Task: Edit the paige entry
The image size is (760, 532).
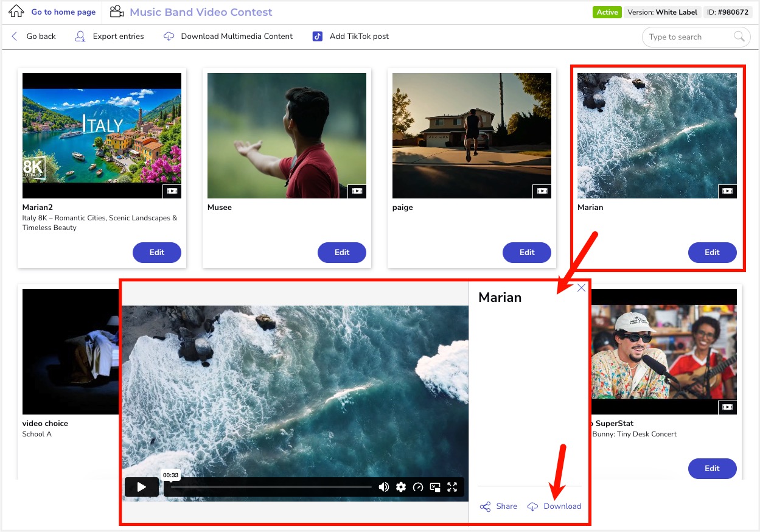Action: 527,252
